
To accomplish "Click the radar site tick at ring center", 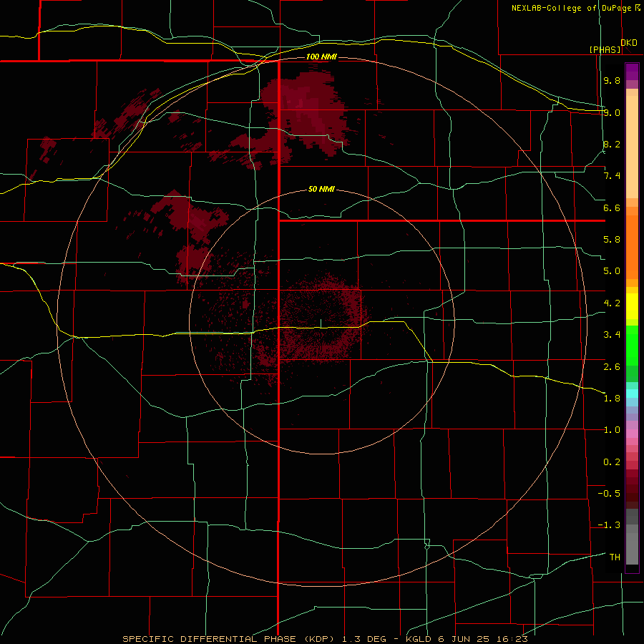I will tap(321, 323).
